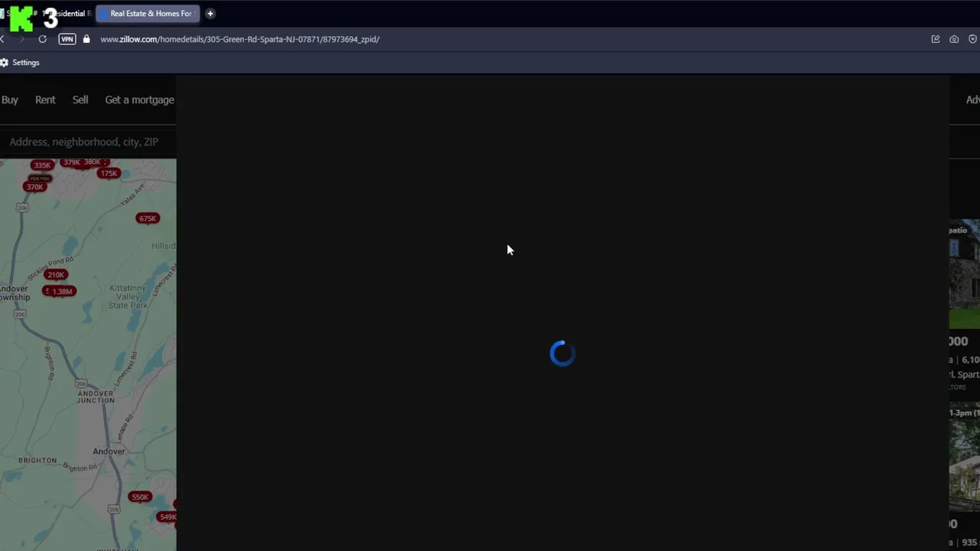Toggle the VPN badge in address bar
This screenshot has width=980, height=551.
point(67,39)
